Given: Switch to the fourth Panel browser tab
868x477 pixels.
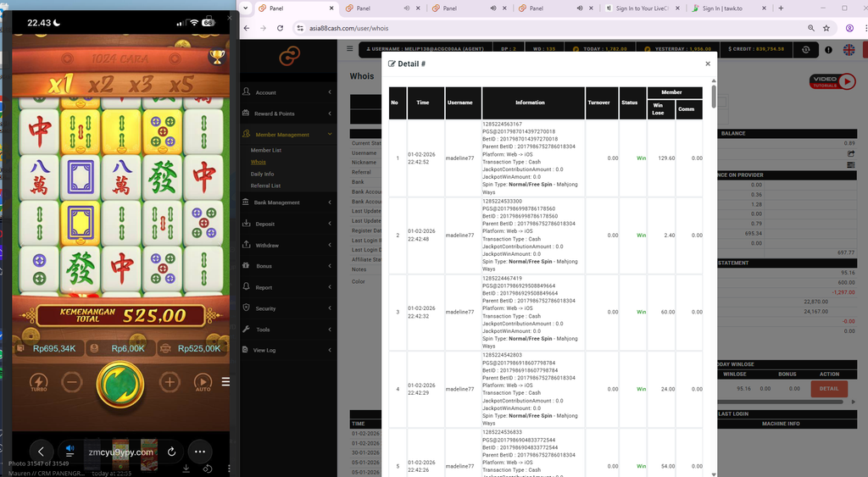Looking at the screenshot, I should [x=555, y=8].
